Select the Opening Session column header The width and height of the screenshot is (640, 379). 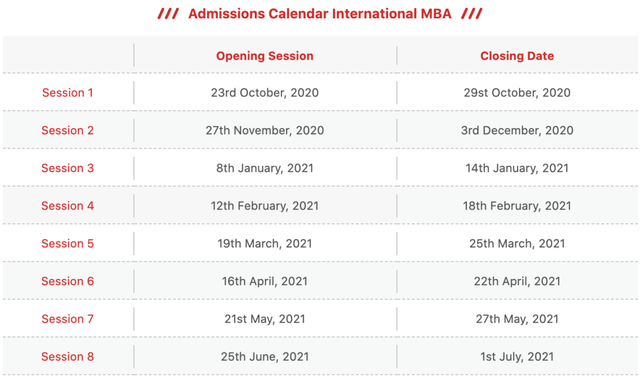[264, 56]
